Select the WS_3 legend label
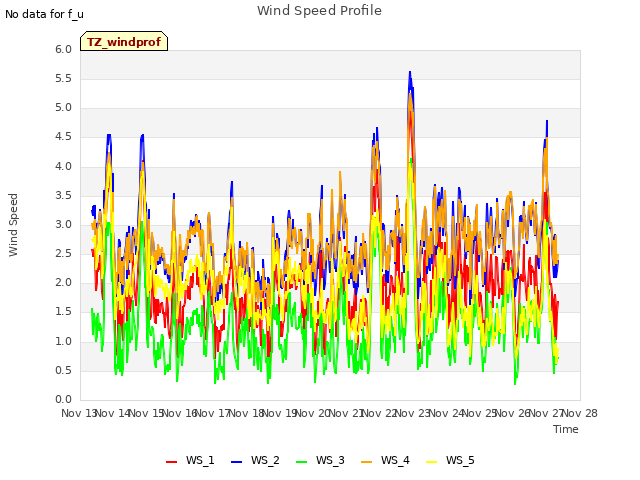The height and width of the screenshot is (480, 640). click(330, 460)
